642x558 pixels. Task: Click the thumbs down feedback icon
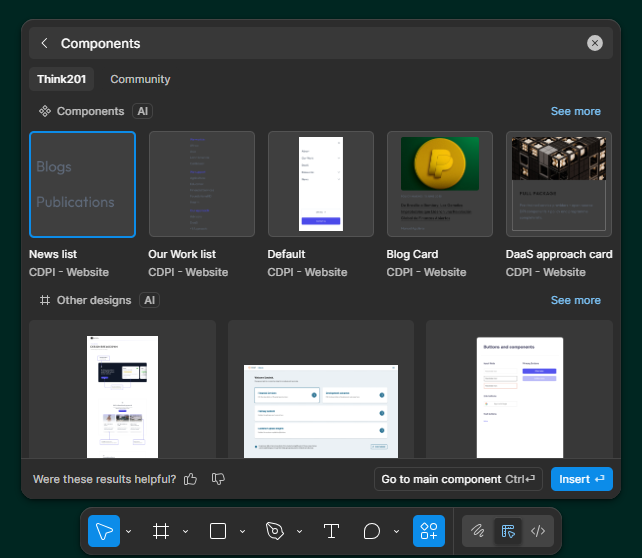pos(218,480)
